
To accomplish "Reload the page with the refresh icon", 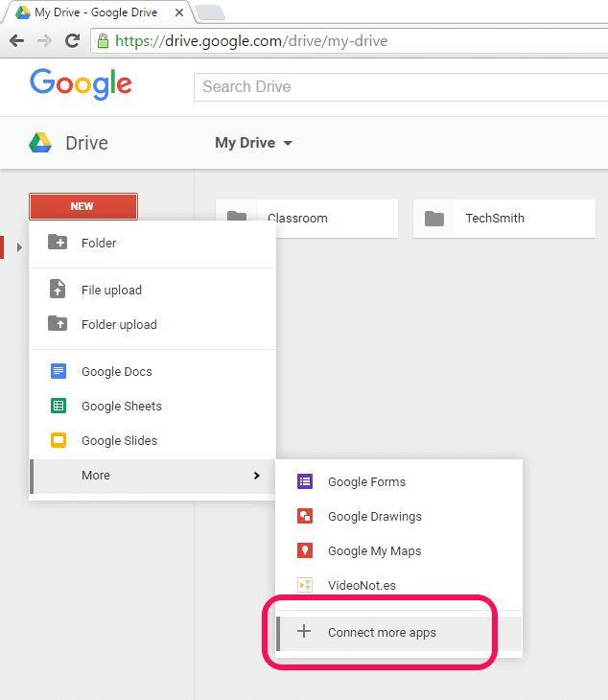I will click(72, 41).
